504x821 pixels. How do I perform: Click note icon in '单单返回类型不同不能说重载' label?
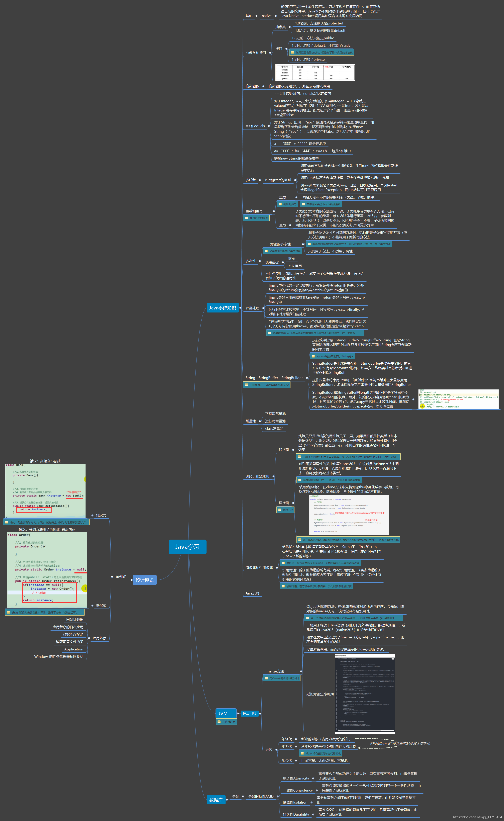303,204
